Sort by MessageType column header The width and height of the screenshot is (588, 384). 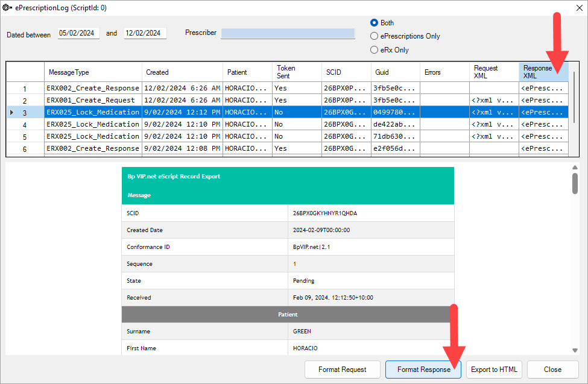coord(93,72)
